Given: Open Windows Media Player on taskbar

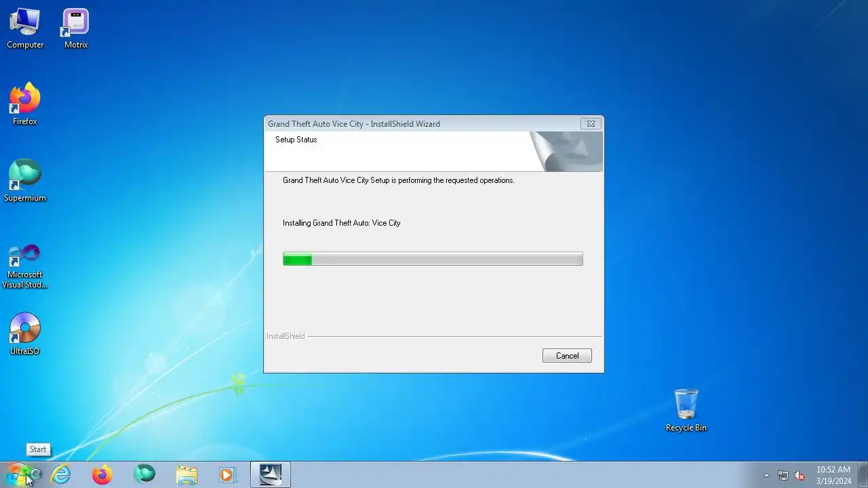Looking at the screenshot, I should click(x=228, y=474).
